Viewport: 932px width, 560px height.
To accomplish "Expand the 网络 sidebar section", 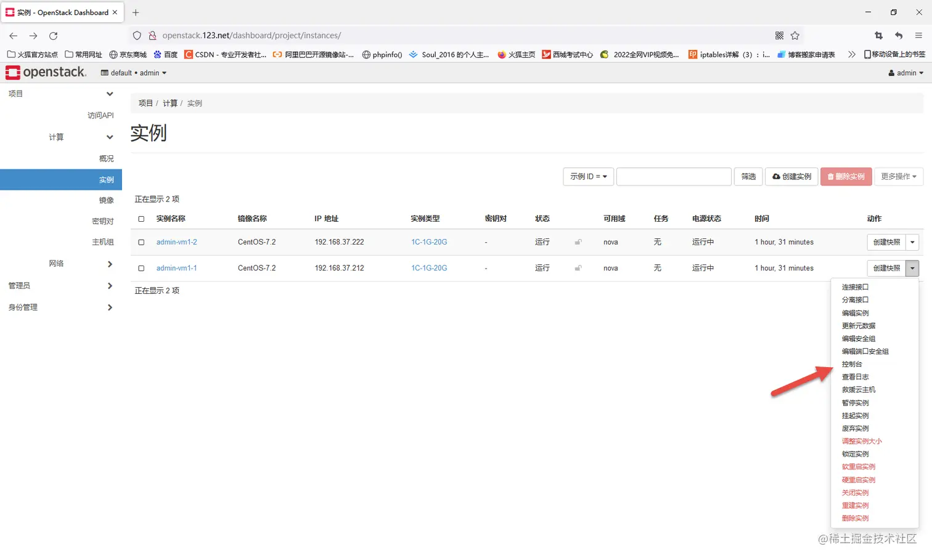I will coord(110,264).
